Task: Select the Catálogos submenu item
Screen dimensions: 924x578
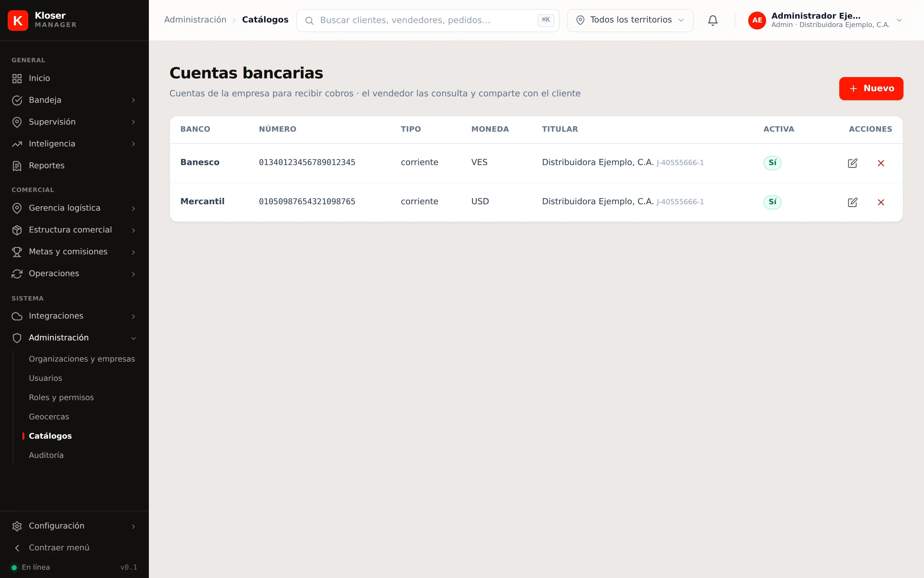Action: pyautogui.click(x=50, y=436)
